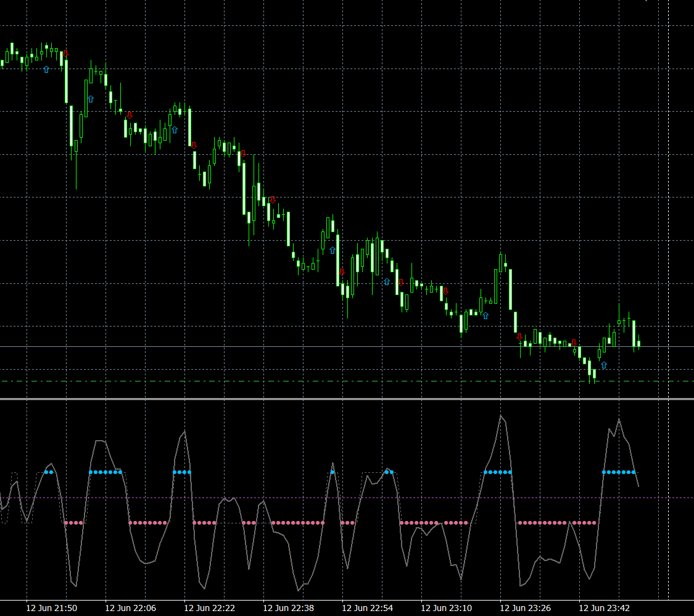694x616 pixels.
Task: Click the '12 Jun 22:06' time axis label
Action: point(131,608)
